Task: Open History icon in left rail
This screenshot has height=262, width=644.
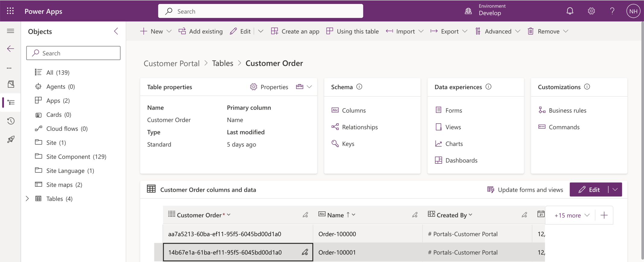Action: [11, 121]
